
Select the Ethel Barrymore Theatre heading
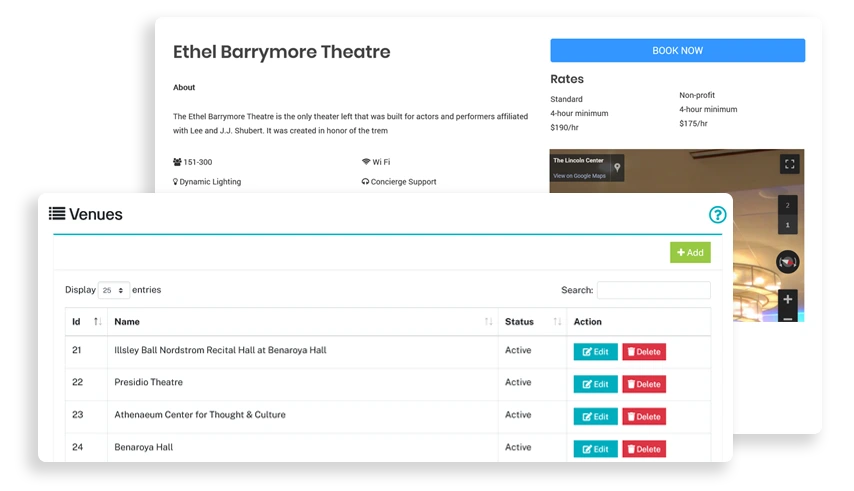tap(282, 52)
